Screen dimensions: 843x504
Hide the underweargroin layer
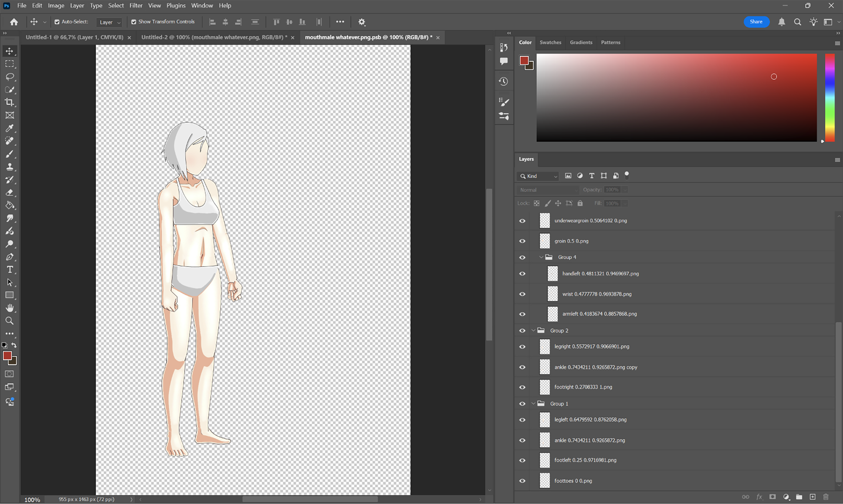[522, 221]
